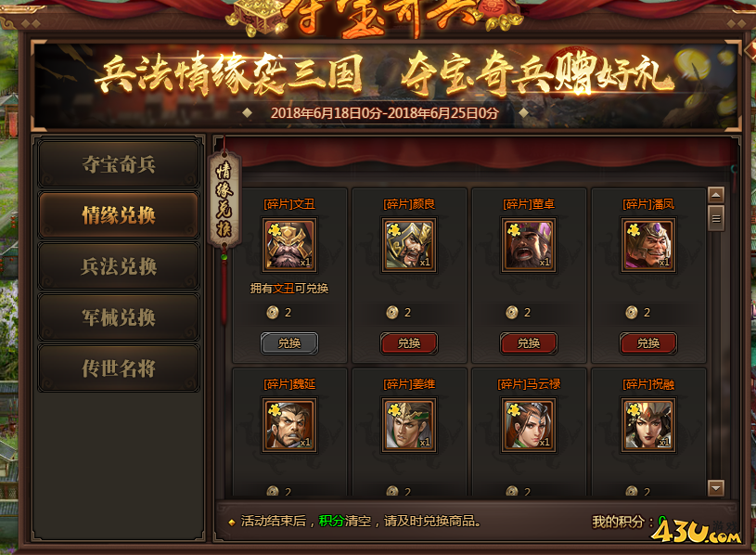Open the 兵法兑换 tab

click(119, 266)
